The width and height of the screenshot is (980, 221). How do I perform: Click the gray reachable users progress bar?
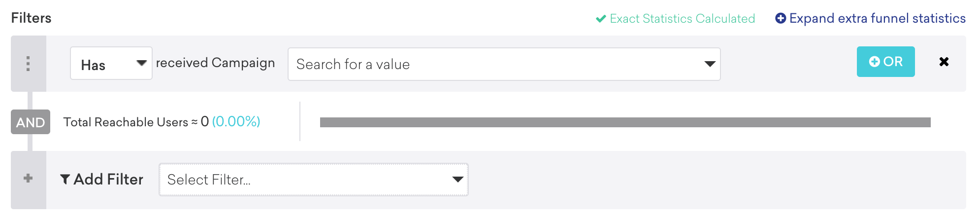624,122
